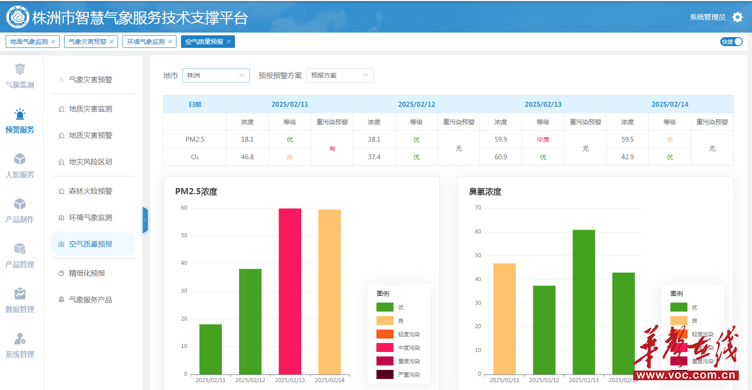This screenshot has height=390, width=752.
Task: Open the 人影服务 sidebar module
Action: (20, 165)
